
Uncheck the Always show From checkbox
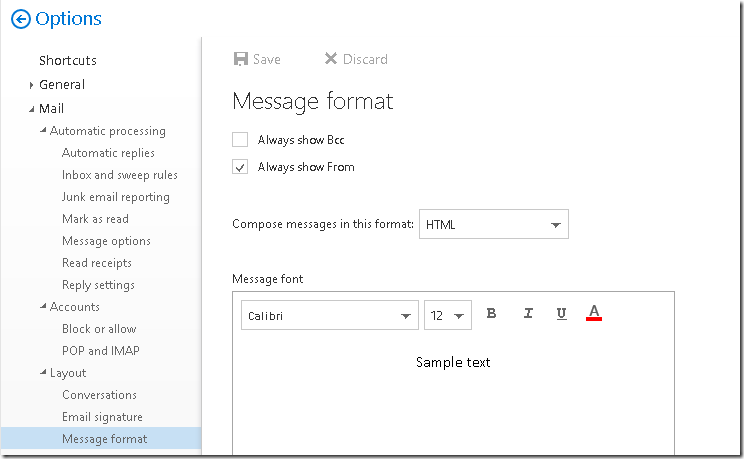(240, 167)
